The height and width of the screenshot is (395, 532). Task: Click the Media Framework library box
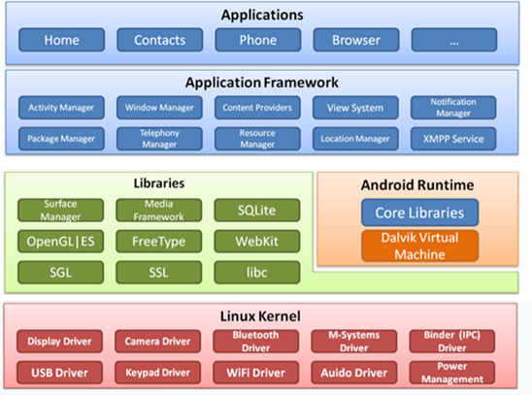159,211
